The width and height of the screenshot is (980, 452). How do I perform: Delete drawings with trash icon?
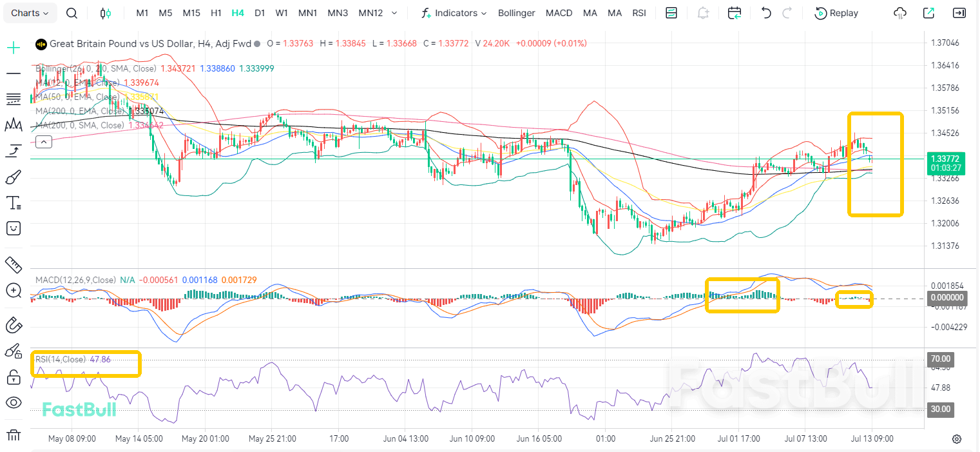coord(14,435)
